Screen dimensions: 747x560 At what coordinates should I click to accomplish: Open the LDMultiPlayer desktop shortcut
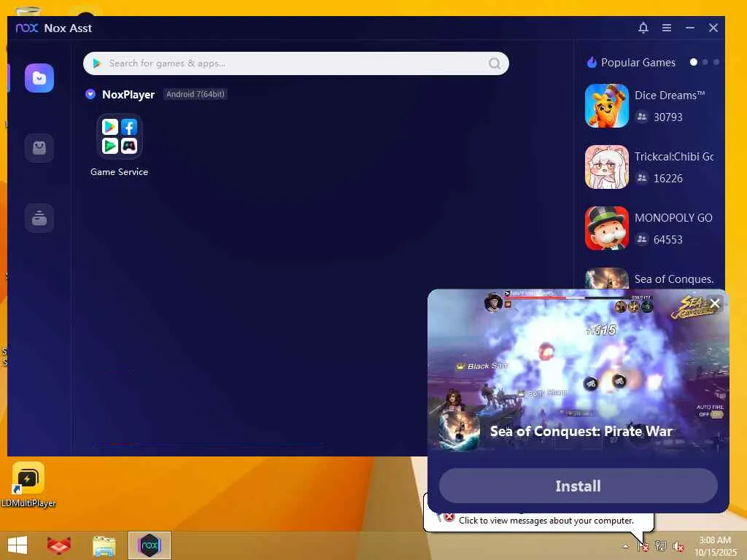[x=28, y=485]
